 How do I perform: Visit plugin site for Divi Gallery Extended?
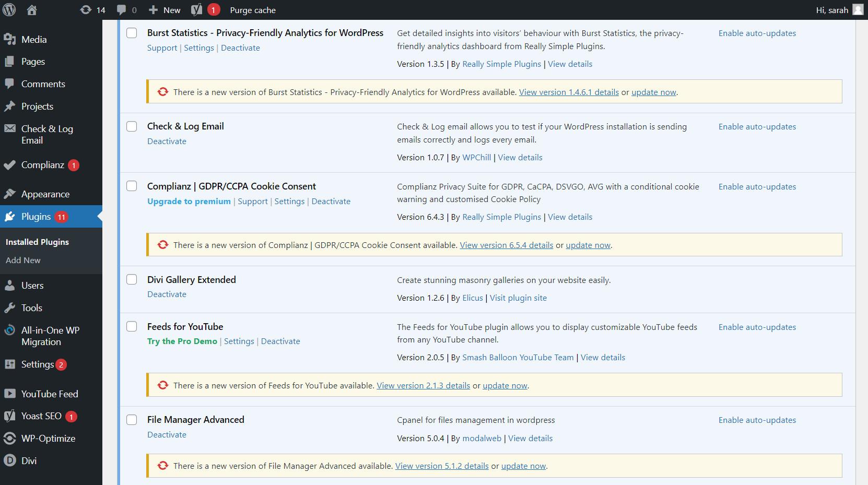point(518,298)
